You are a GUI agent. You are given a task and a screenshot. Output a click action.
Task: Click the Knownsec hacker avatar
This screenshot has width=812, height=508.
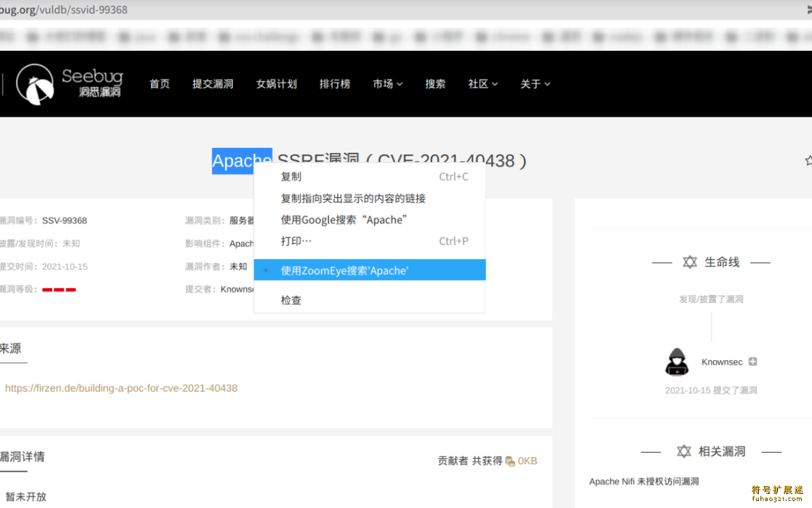click(677, 362)
